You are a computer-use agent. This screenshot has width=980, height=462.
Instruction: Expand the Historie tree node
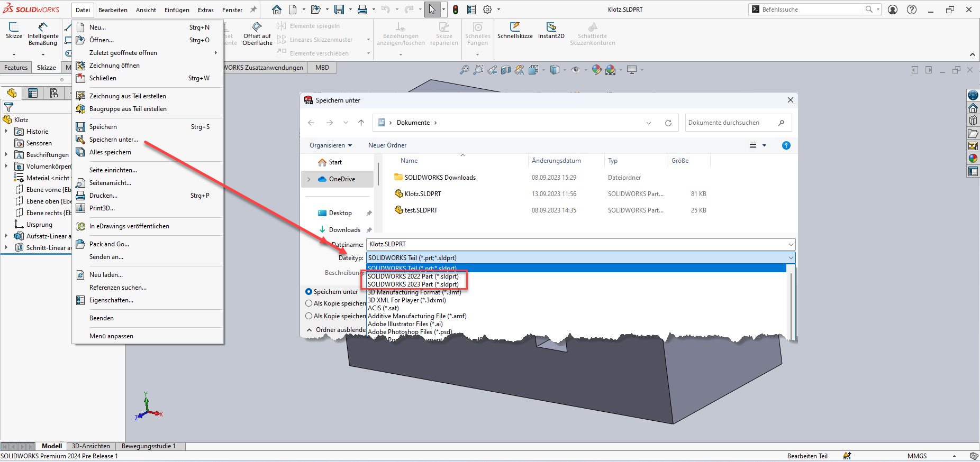[6, 132]
